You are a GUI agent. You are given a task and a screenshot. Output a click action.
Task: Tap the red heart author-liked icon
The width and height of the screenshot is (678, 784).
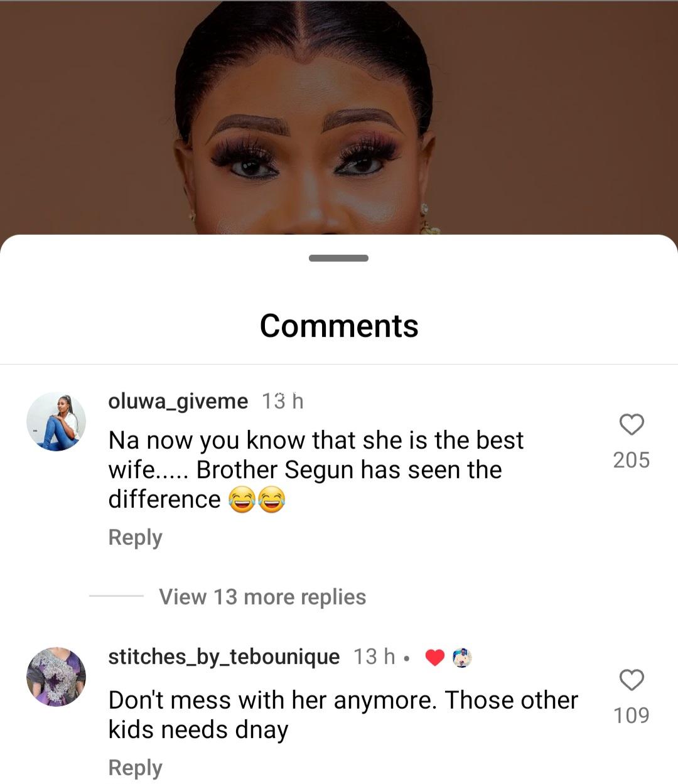tap(435, 657)
